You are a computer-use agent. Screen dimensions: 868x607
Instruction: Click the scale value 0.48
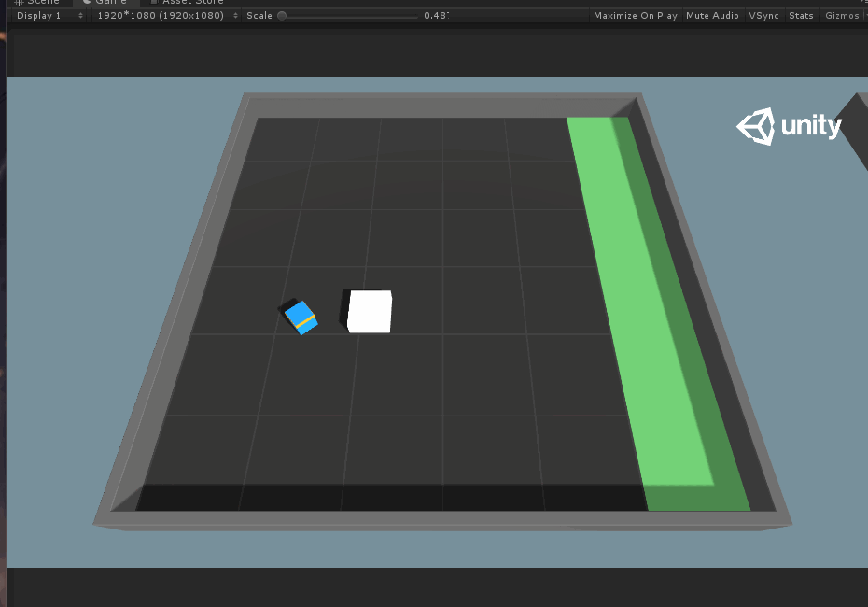pyautogui.click(x=436, y=16)
